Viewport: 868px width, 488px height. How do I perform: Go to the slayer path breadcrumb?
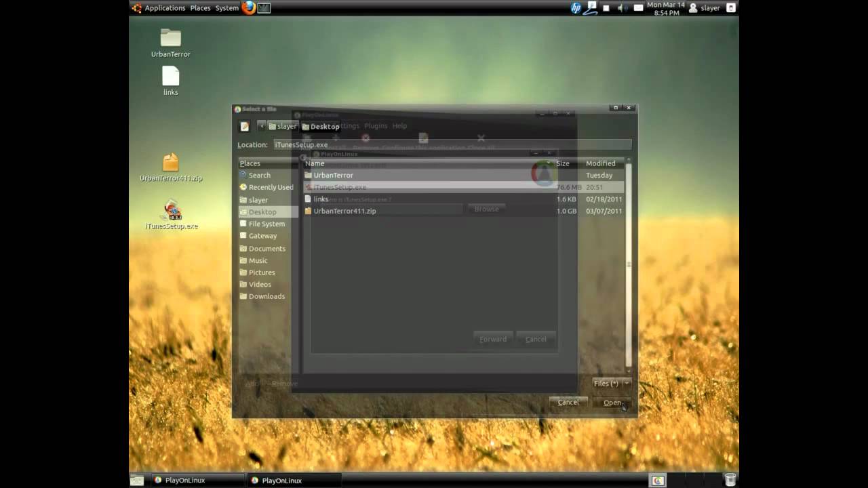pyautogui.click(x=283, y=126)
